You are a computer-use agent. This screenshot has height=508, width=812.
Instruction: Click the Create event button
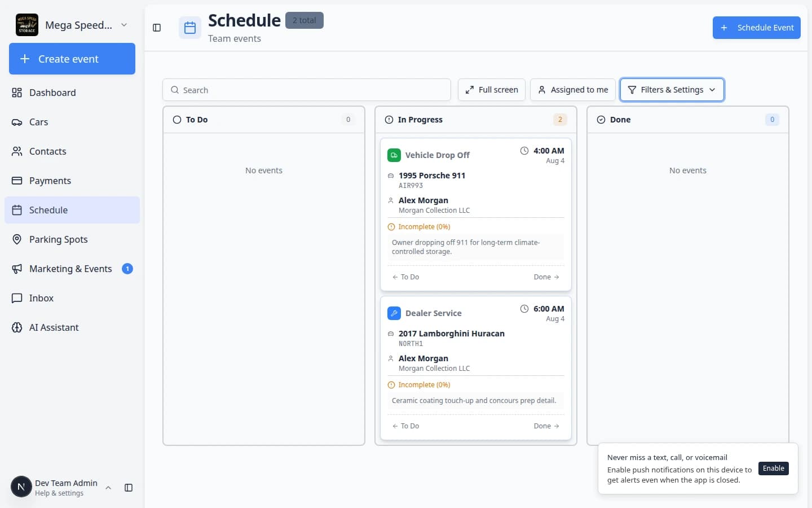(x=72, y=59)
